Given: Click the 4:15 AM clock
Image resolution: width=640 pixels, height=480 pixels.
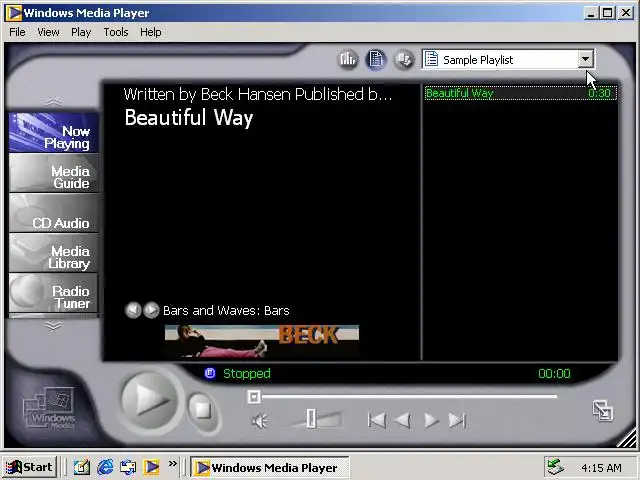Looking at the screenshot, I should (601, 468).
